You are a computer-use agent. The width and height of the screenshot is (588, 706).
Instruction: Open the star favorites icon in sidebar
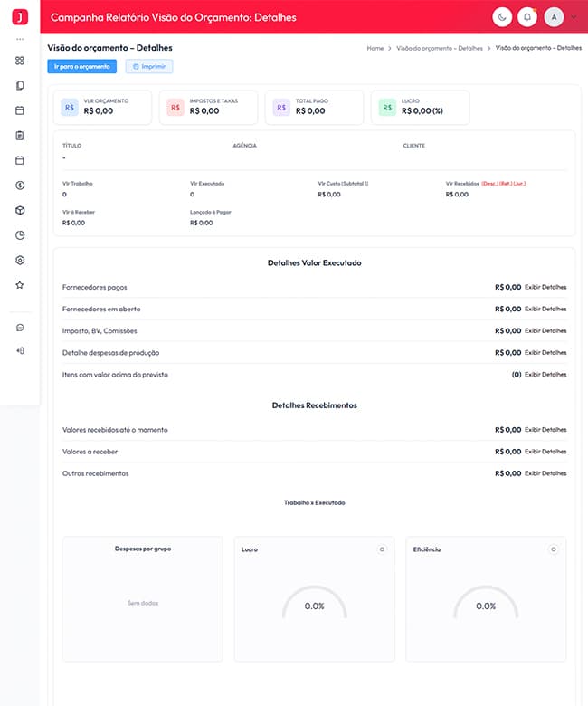pos(20,285)
